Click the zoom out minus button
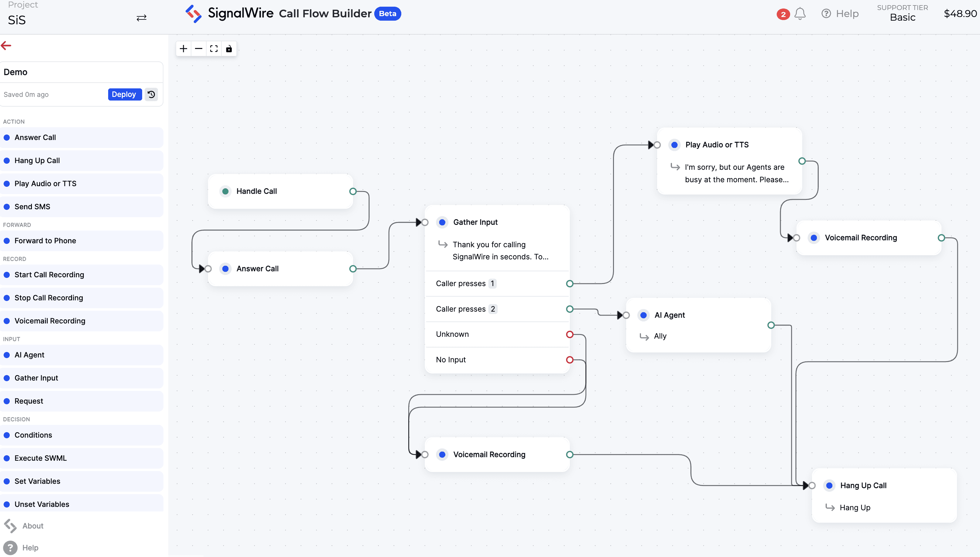 coord(199,49)
